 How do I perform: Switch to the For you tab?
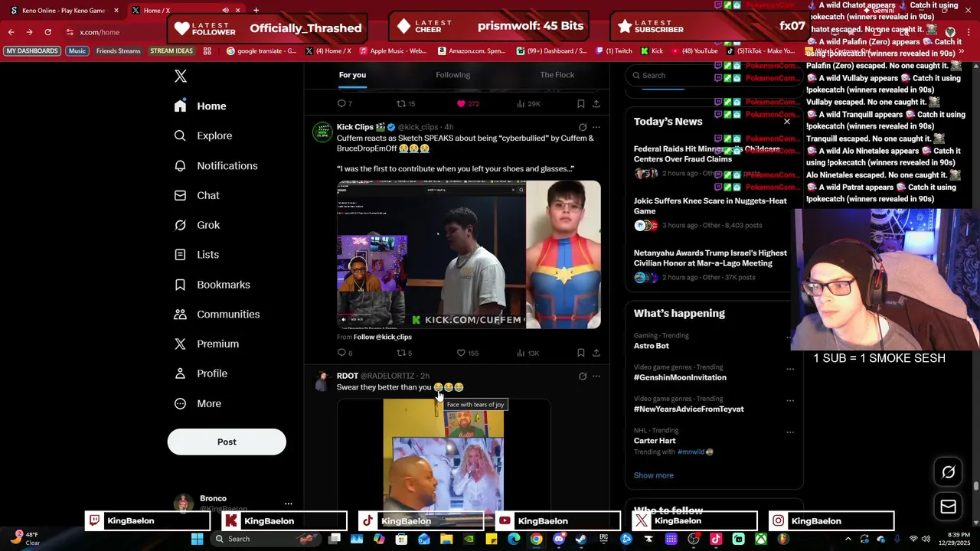tap(352, 75)
